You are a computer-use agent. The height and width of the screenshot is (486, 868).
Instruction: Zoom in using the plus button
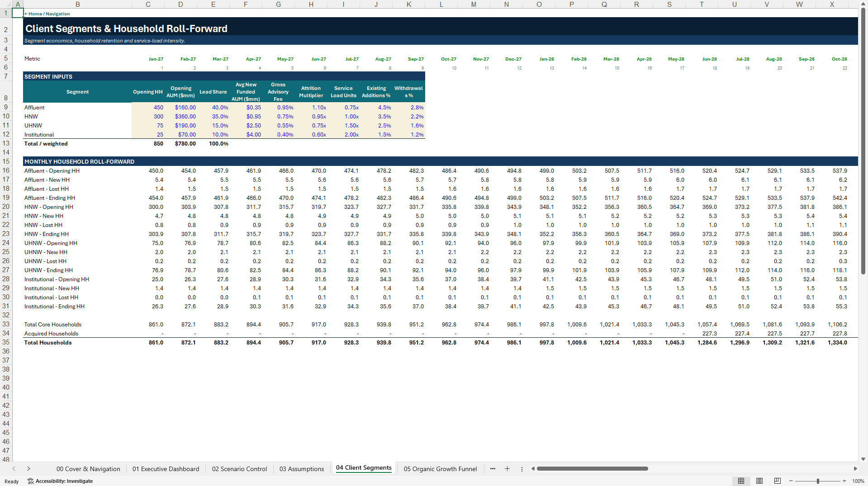click(844, 481)
